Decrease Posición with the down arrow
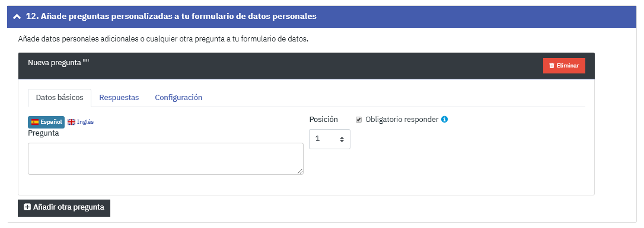This screenshot has height=228, width=644. click(342, 141)
